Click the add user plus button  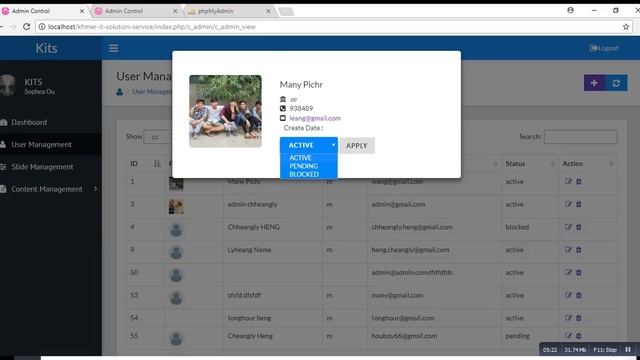(x=594, y=83)
